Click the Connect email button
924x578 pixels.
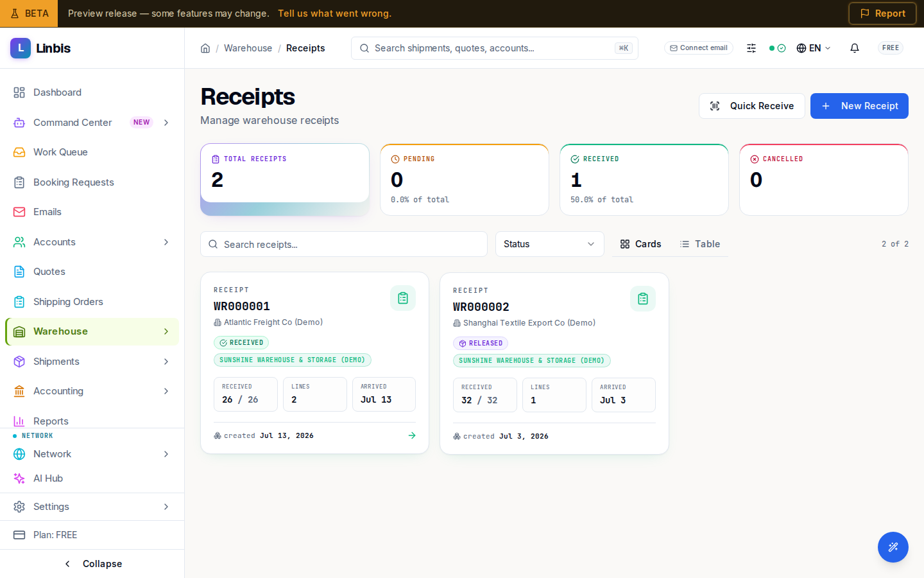click(x=699, y=48)
